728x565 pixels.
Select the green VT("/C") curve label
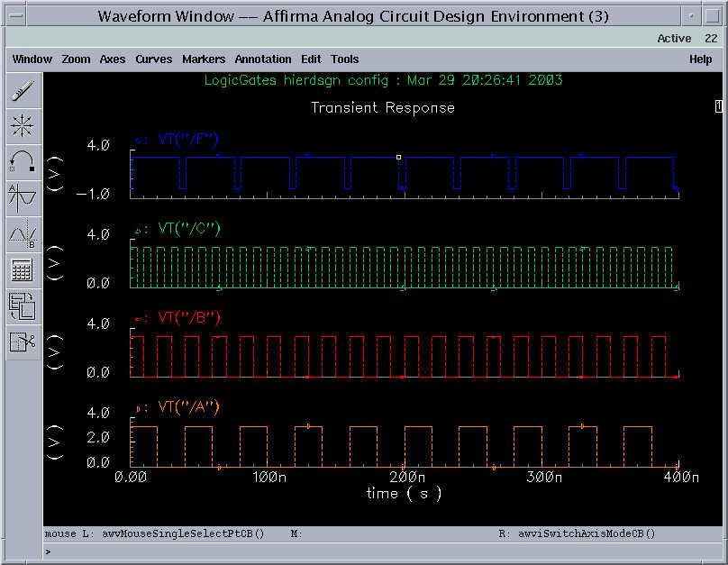189,228
